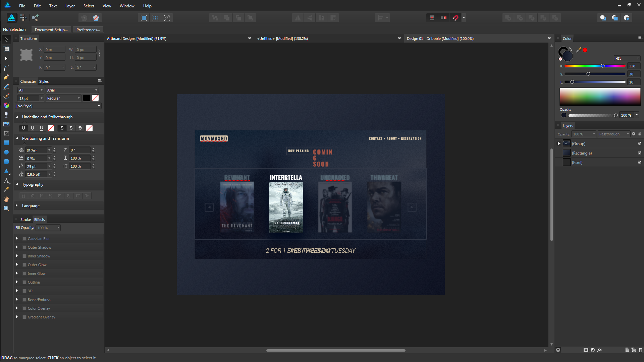The width and height of the screenshot is (644, 362).
Task: Switch to Pixel Persona
Action: [23, 18]
